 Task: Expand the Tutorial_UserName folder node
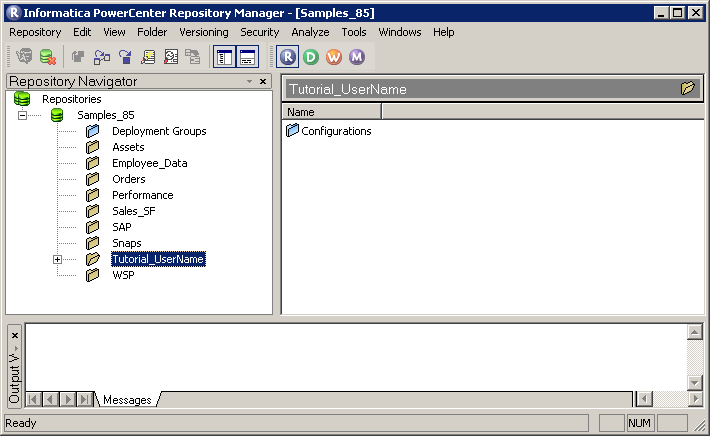pyautogui.click(x=57, y=259)
